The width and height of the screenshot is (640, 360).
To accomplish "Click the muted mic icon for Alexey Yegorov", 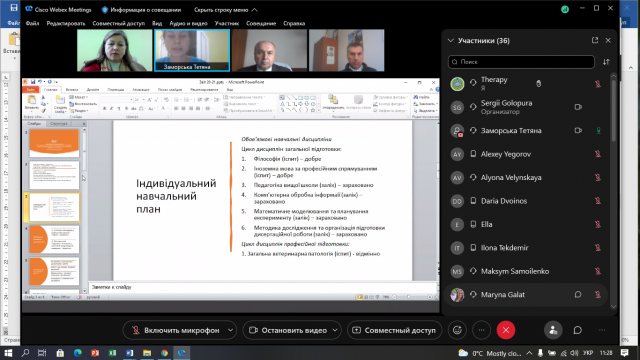I will (x=598, y=154).
